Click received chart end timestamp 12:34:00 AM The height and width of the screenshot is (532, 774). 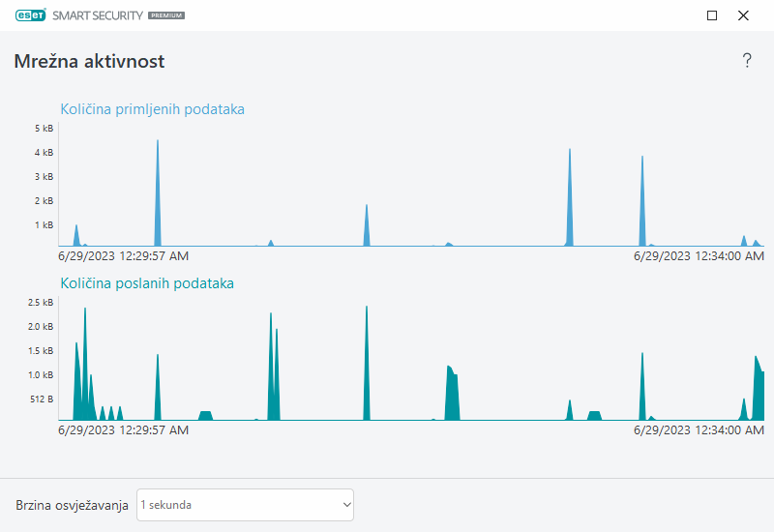click(699, 256)
